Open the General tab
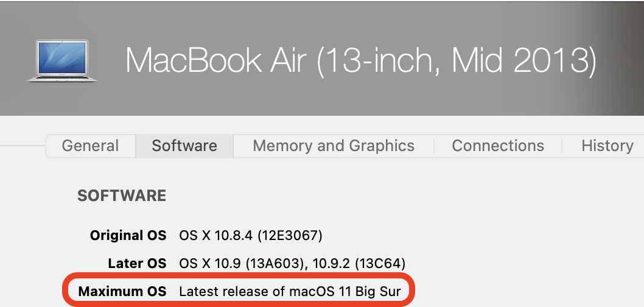This screenshot has width=644, height=307. coord(90,146)
